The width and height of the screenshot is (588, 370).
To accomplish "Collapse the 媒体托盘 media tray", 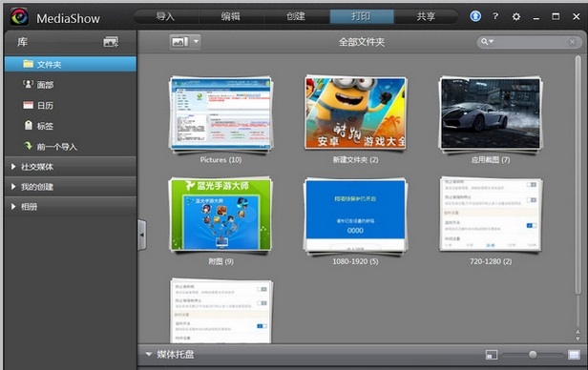I will click(149, 354).
